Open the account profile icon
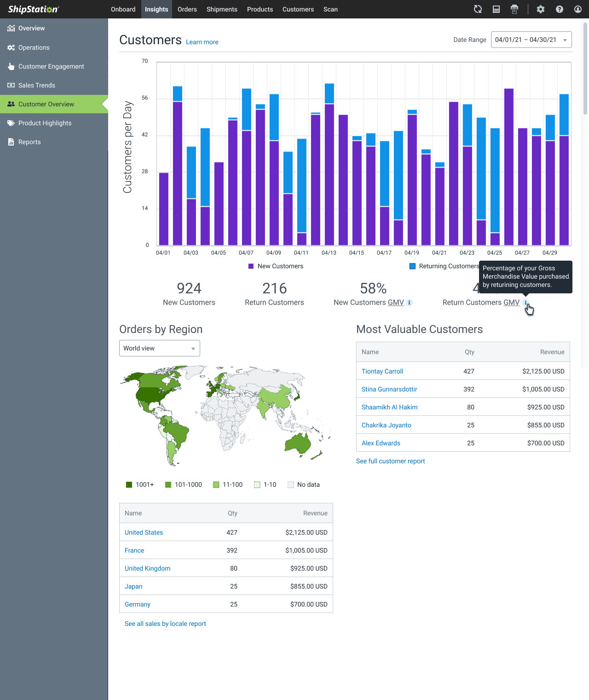This screenshot has height=700, width=589. tap(577, 9)
